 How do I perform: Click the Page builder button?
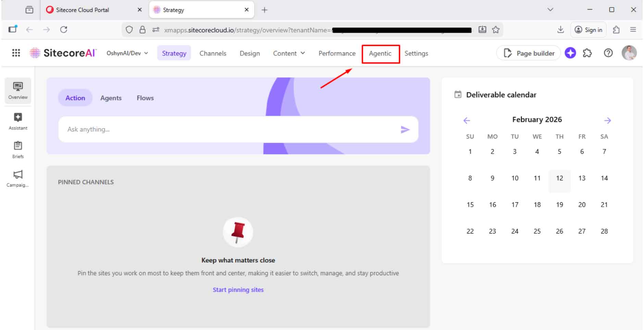tap(529, 53)
